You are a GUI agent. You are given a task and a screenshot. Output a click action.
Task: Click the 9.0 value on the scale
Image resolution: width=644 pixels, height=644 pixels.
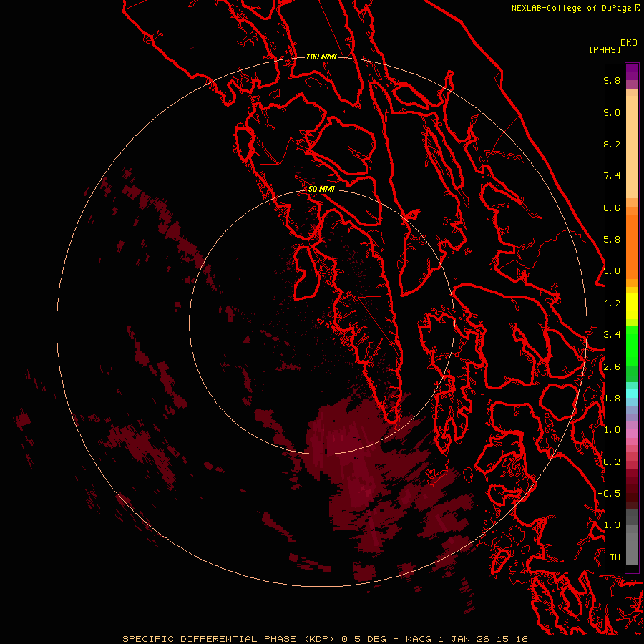(x=612, y=112)
